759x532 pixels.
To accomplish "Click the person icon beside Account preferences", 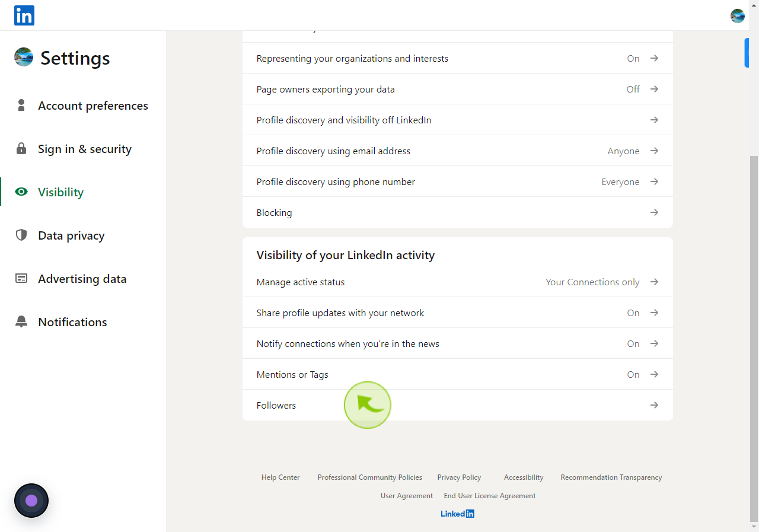I will coord(21,106).
